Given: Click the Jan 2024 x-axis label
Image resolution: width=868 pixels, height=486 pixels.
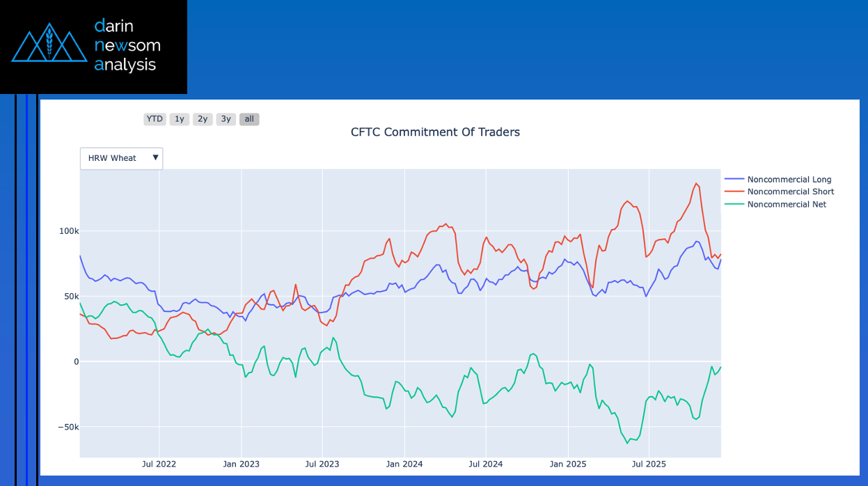Looking at the screenshot, I should pos(404,464).
